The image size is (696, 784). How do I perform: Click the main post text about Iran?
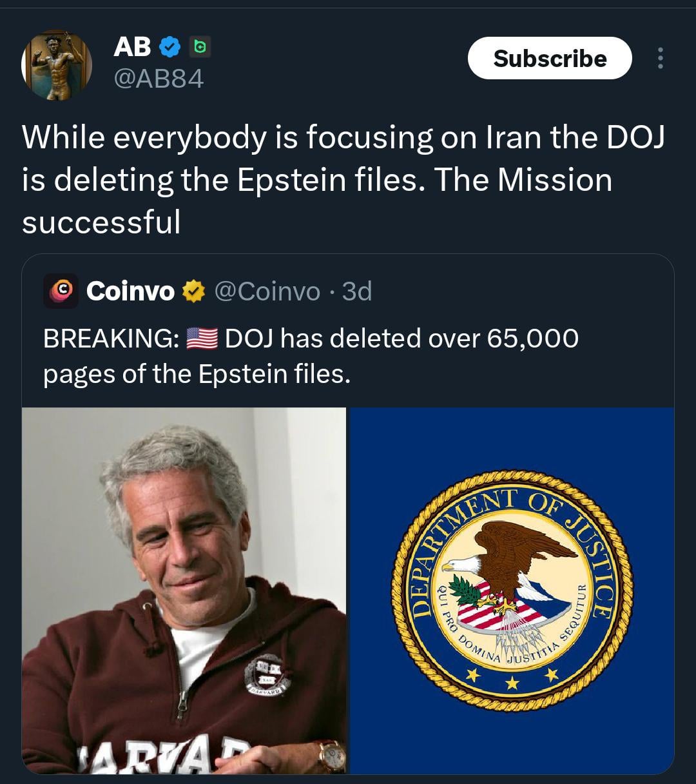343,179
